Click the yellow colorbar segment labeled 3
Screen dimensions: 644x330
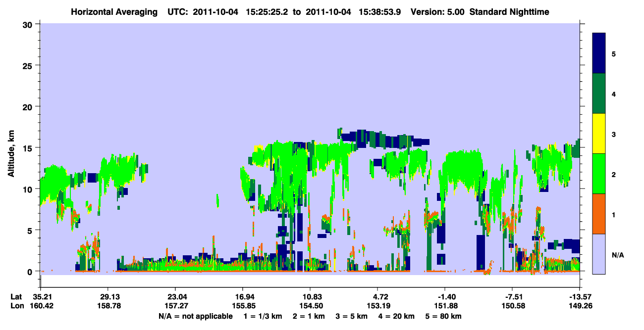(x=599, y=134)
